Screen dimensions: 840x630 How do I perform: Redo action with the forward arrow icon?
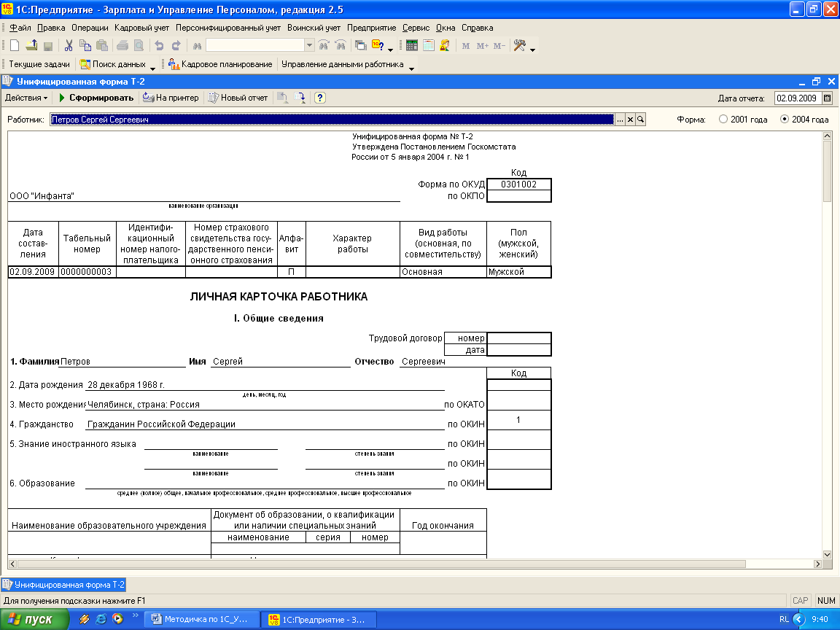(176, 45)
